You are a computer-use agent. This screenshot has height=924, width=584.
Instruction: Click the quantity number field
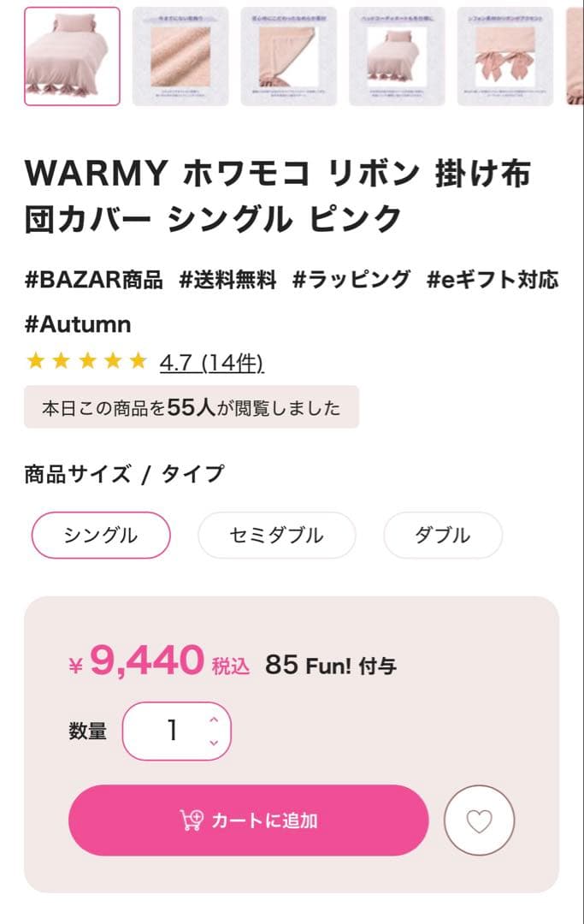point(171,731)
